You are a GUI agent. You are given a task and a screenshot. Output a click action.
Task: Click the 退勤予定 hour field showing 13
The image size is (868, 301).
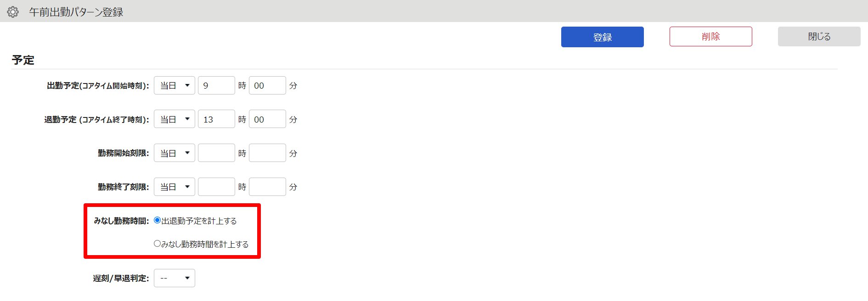[x=216, y=119]
